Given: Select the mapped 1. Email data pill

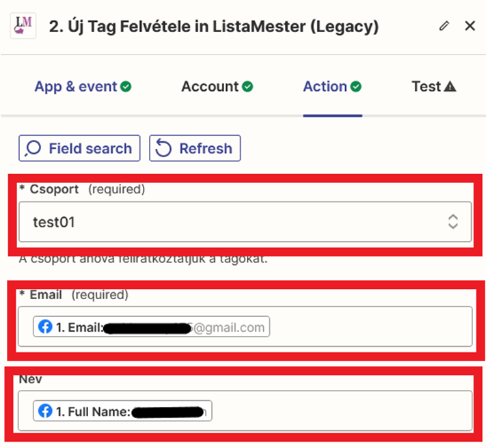Looking at the screenshot, I should click(151, 326).
